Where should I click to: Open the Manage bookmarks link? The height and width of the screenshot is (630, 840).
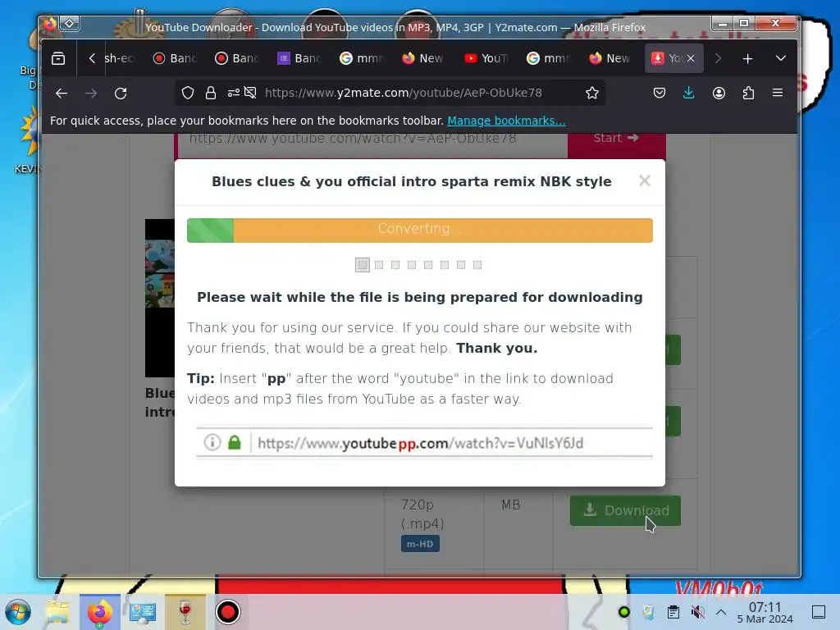click(506, 121)
